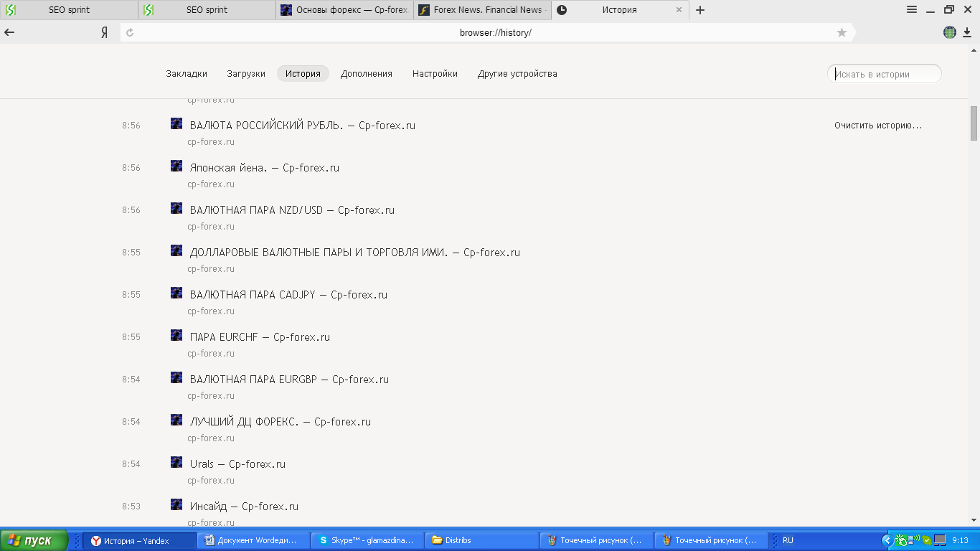The image size is (980, 551).
Task: Click the favicon beside Японская йена entry
Action: point(176,166)
